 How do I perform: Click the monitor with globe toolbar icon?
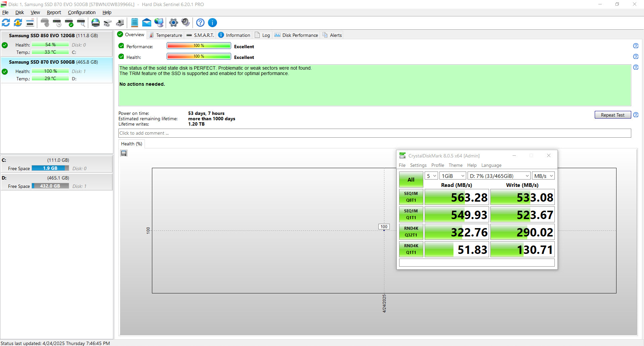click(x=159, y=23)
